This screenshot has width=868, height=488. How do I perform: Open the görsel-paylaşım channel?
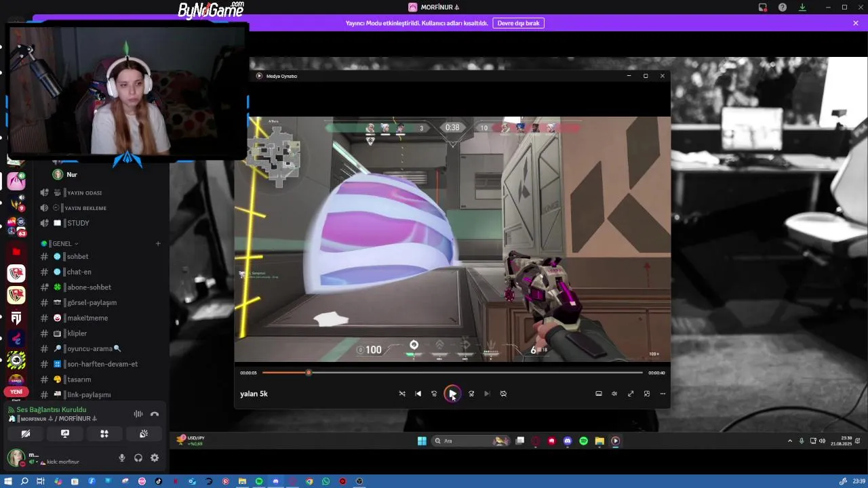pyautogui.click(x=100, y=303)
